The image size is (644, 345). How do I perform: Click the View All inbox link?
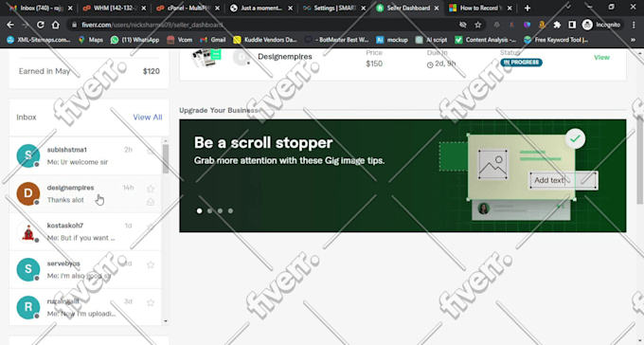(148, 118)
